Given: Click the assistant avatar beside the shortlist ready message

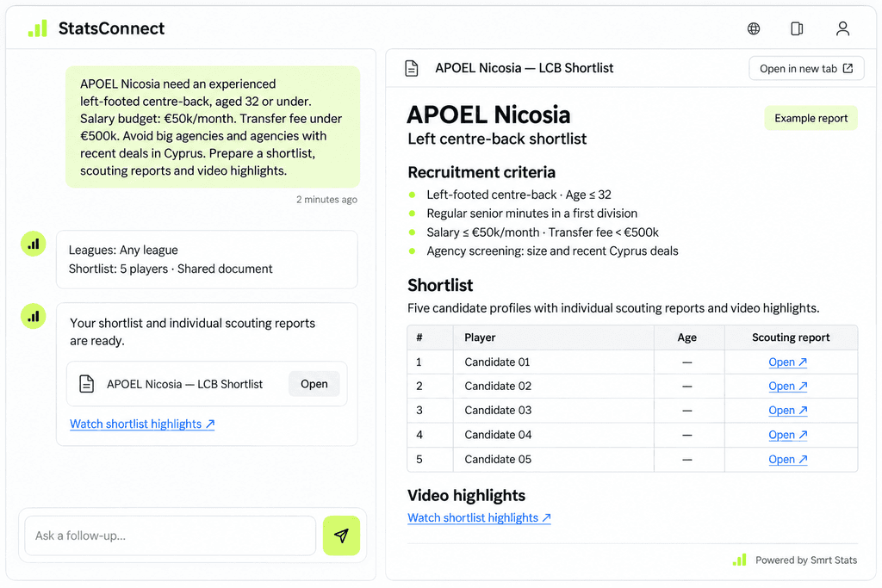Looking at the screenshot, I should tap(34, 316).
